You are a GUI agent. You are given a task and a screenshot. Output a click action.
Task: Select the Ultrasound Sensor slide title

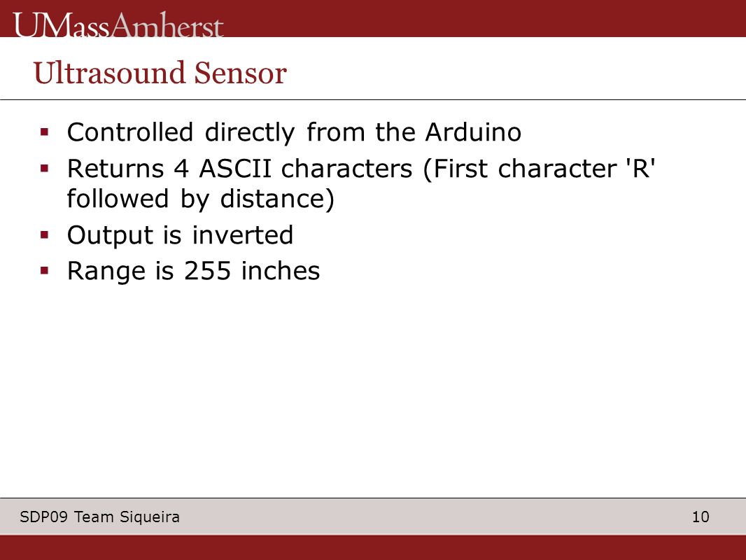(x=160, y=73)
